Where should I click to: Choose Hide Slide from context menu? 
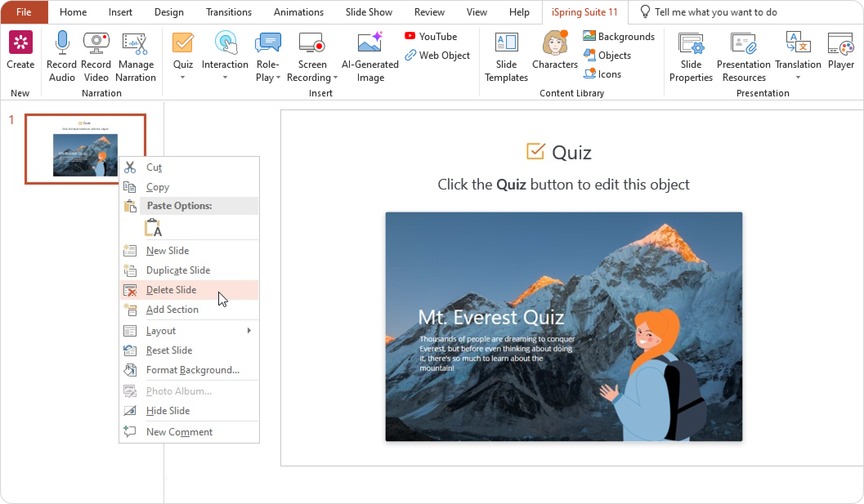(168, 411)
